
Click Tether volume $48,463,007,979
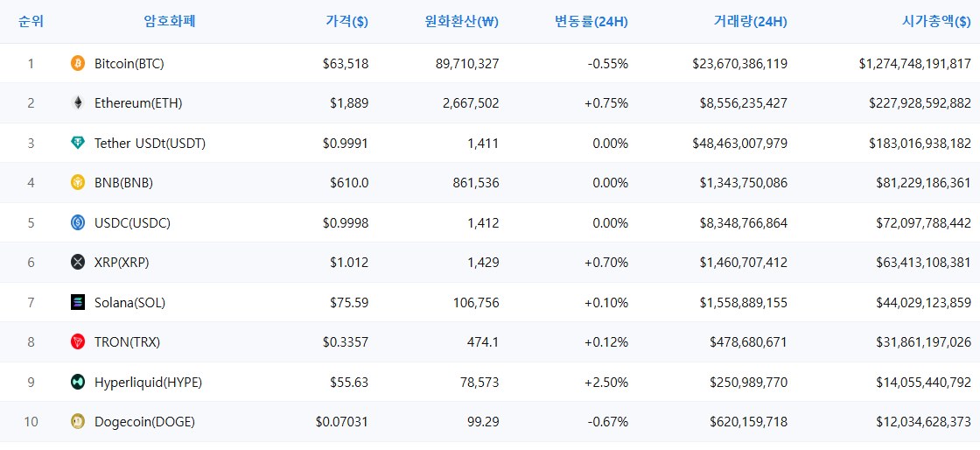click(740, 144)
